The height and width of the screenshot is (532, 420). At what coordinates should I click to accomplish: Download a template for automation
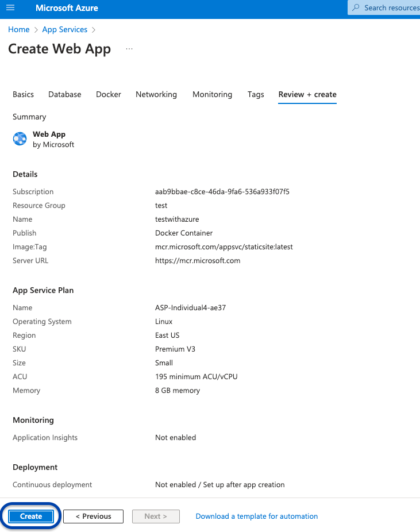pyautogui.click(x=257, y=516)
